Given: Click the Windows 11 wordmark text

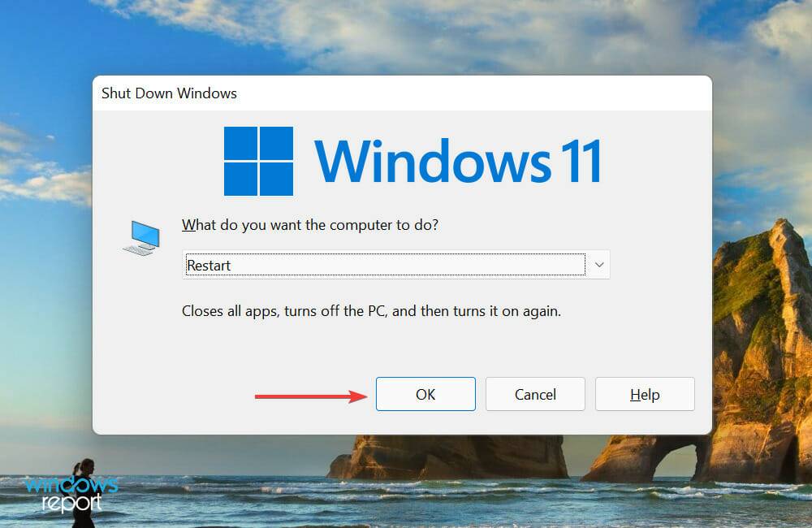Looking at the screenshot, I should [459, 160].
